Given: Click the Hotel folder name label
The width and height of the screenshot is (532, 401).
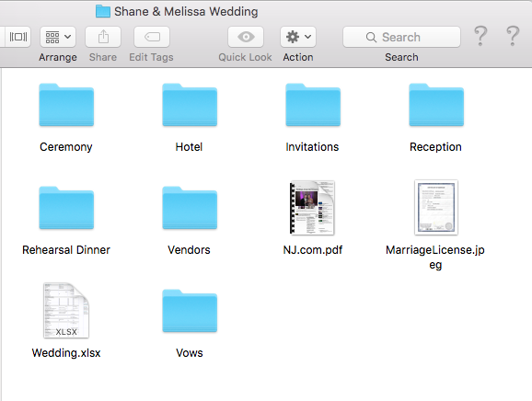Looking at the screenshot, I should point(189,147).
